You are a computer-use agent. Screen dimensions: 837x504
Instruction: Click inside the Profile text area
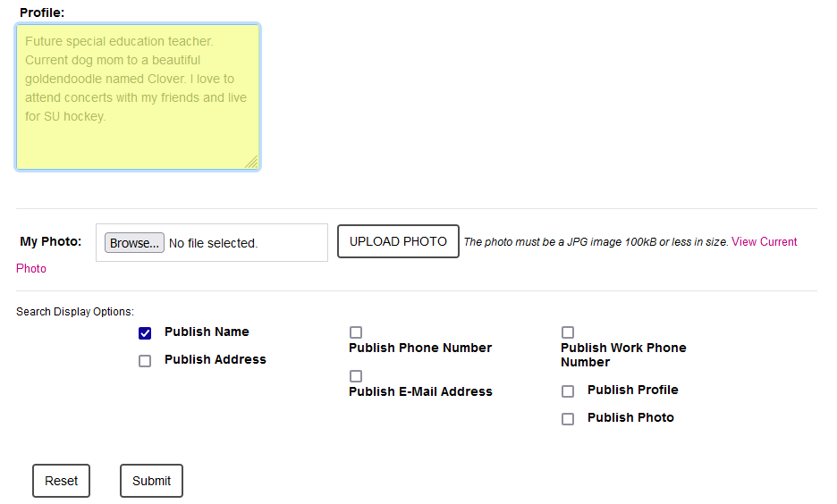pyautogui.click(x=138, y=97)
